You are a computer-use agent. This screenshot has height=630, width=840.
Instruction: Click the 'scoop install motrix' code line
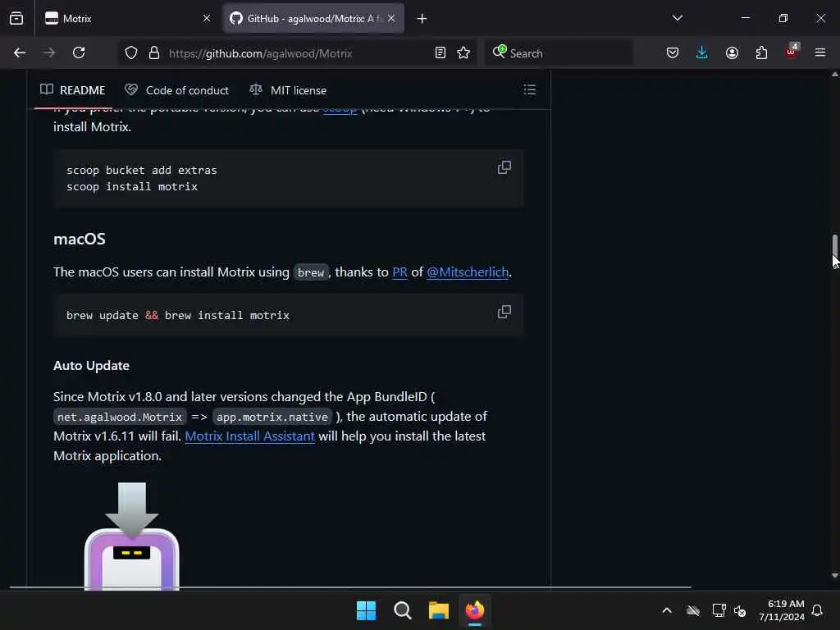(x=132, y=186)
